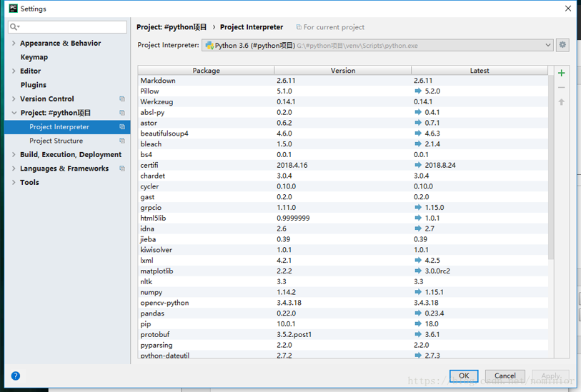Click the Latest column header
This screenshot has height=392, width=581.
(x=480, y=70)
